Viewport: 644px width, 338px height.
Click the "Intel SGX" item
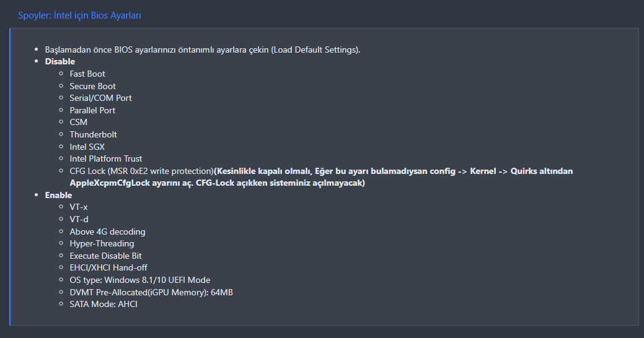click(87, 147)
